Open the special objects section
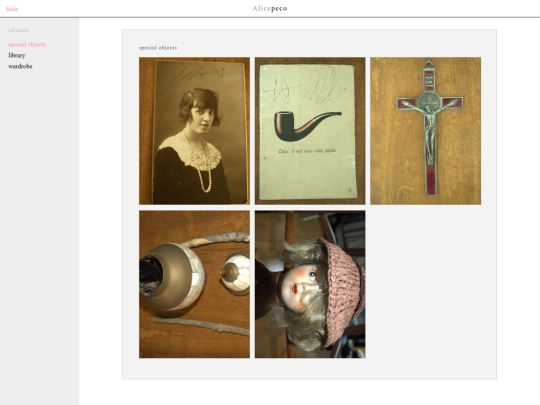This screenshot has width=540, height=405. (27, 44)
